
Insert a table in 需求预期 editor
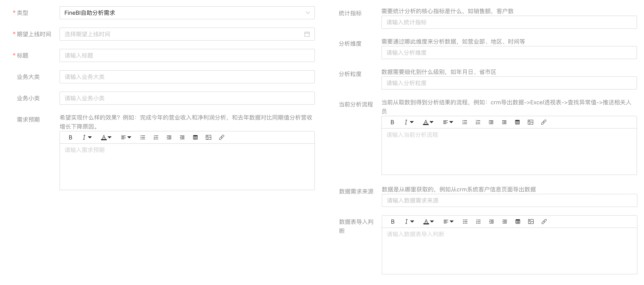(195, 137)
